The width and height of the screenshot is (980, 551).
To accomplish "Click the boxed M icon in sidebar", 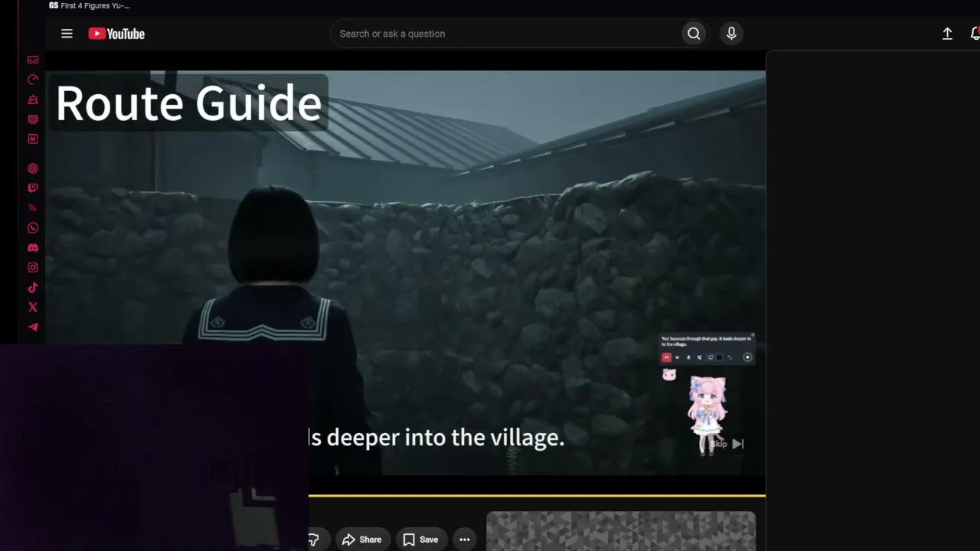I will [x=33, y=139].
